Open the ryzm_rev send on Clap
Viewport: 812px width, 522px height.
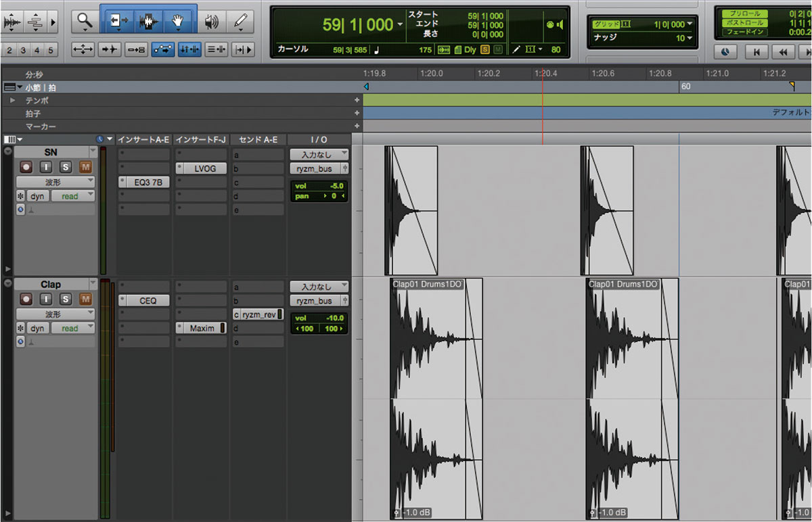(257, 314)
